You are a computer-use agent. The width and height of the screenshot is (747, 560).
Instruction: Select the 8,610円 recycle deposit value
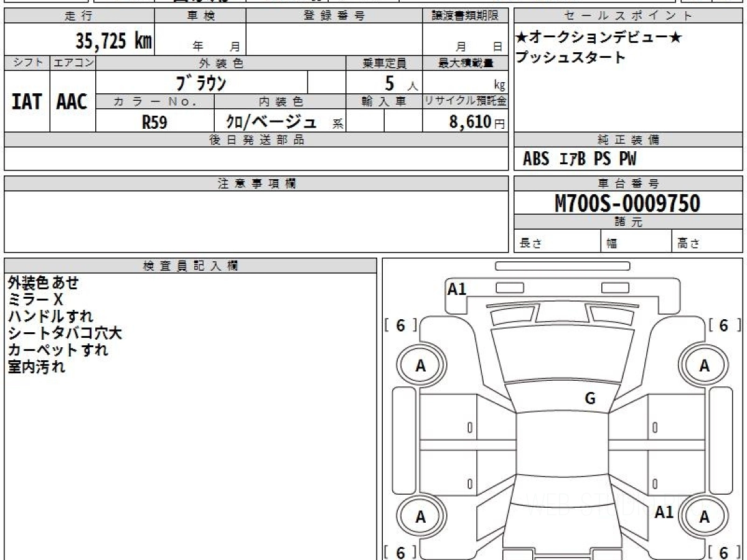pyautogui.click(x=477, y=122)
